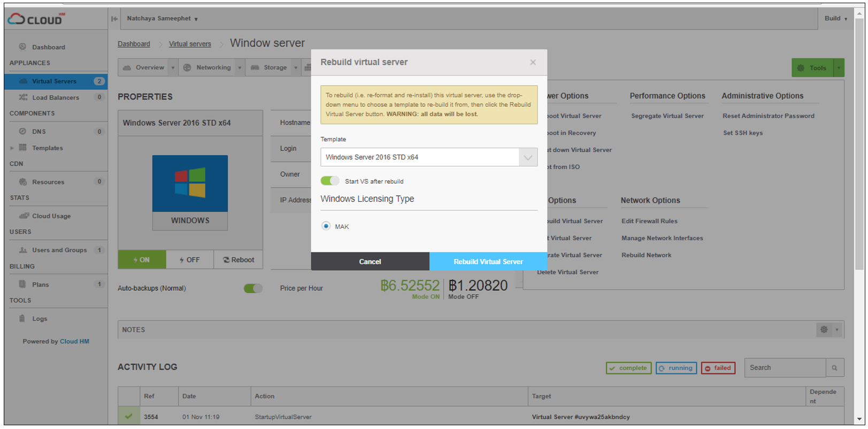Viewport: 868px width, 429px height.
Task: Switch to the Overview tab
Action: pyautogui.click(x=143, y=68)
